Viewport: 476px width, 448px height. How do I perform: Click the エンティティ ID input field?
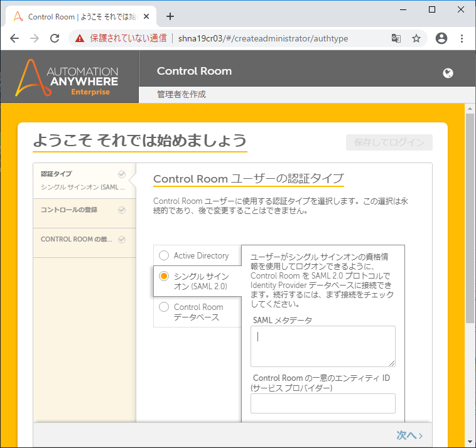click(x=323, y=403)
